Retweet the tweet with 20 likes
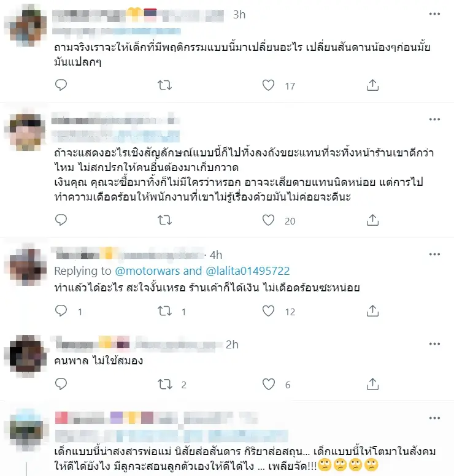This screenshot has width=454, height=476. 164,220
